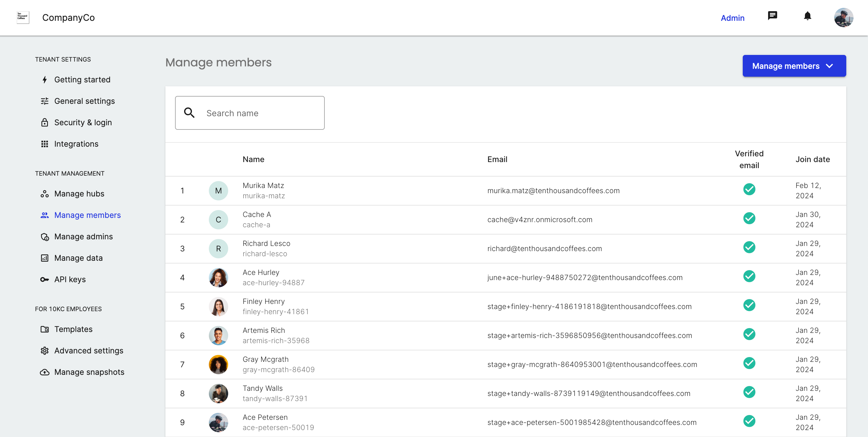Screen dimensions: 868x437
Task: Click Tandy Walls' profile photo
Action: pyautogui.click(x=218, y=394)
